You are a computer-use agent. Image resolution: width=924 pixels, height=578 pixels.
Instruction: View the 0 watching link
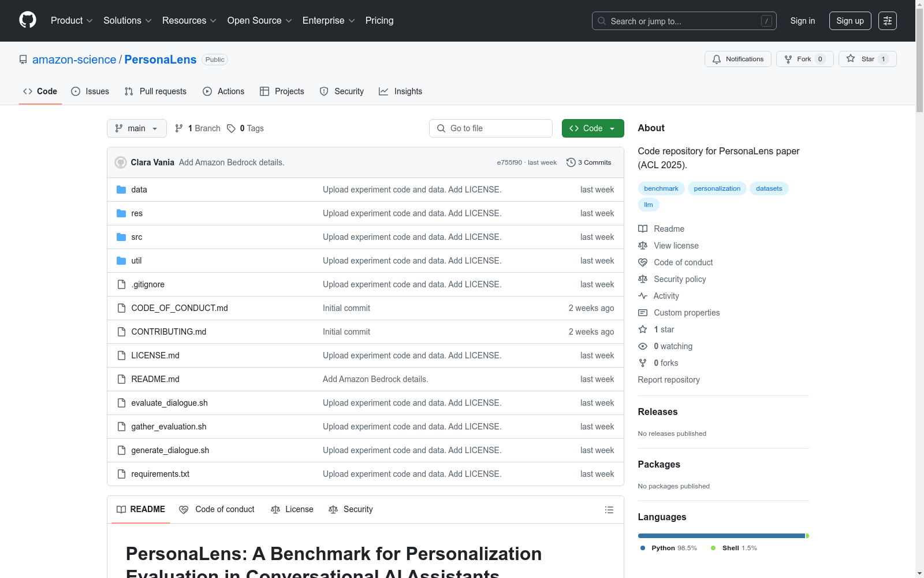[665, 346]
